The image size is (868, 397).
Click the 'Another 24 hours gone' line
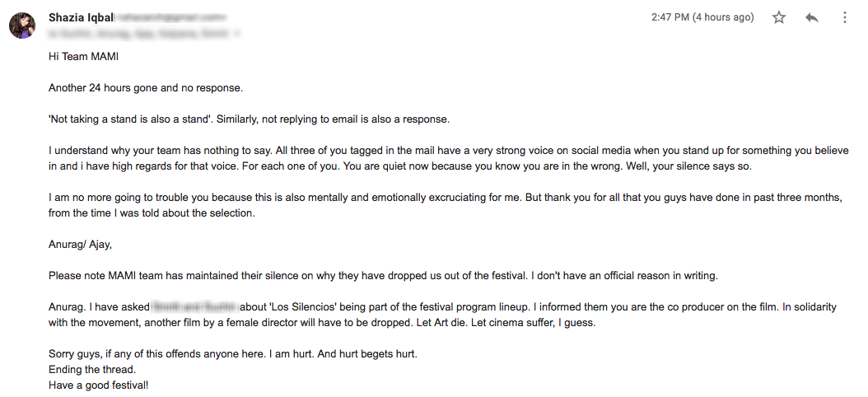coord(146,87)
